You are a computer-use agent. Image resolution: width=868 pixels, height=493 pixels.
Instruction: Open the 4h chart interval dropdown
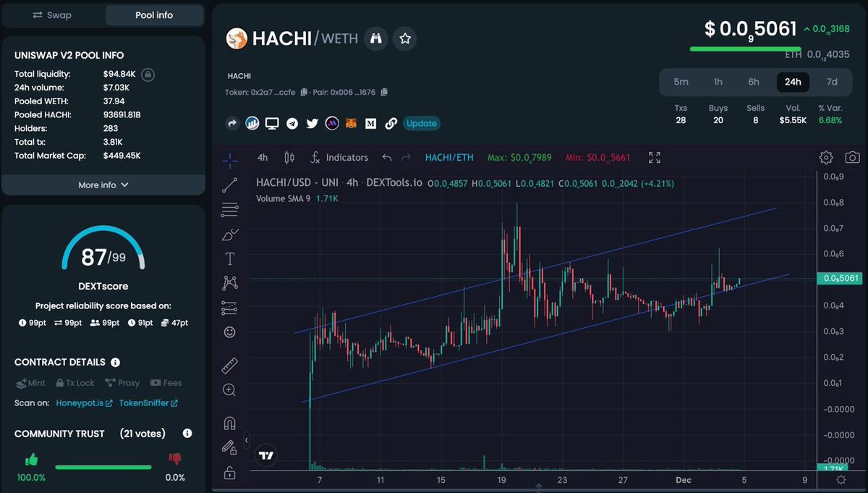[x=263, y=157]
